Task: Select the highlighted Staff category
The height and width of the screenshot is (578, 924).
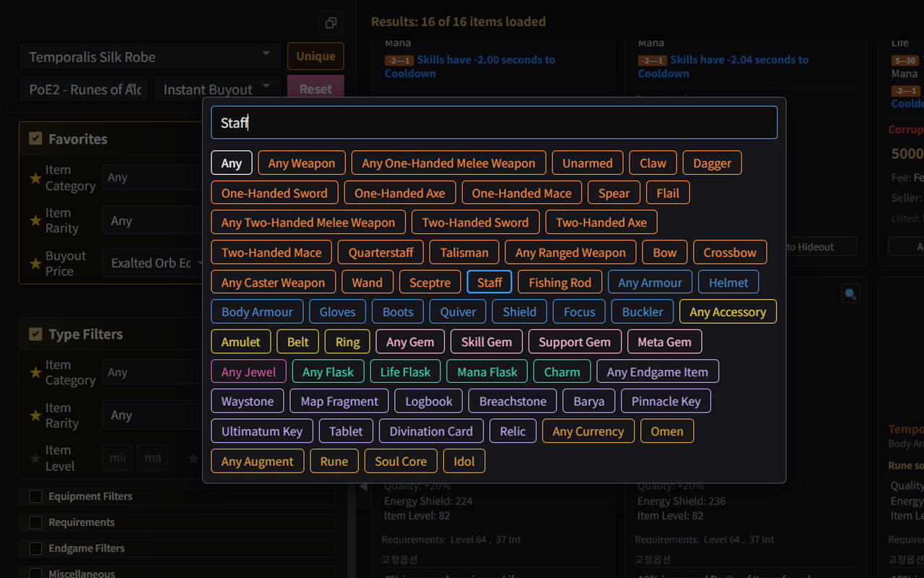Action: pos(489,282)
